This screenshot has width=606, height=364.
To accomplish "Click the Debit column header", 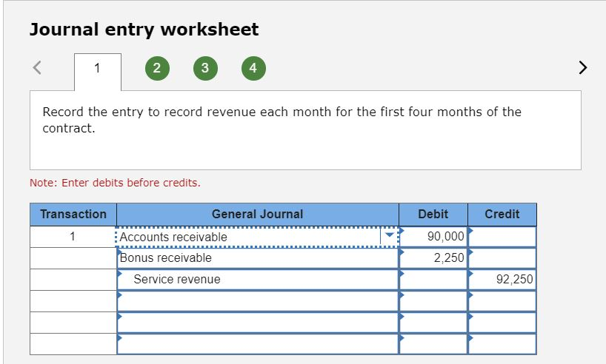I will click(x=433, y=215).
